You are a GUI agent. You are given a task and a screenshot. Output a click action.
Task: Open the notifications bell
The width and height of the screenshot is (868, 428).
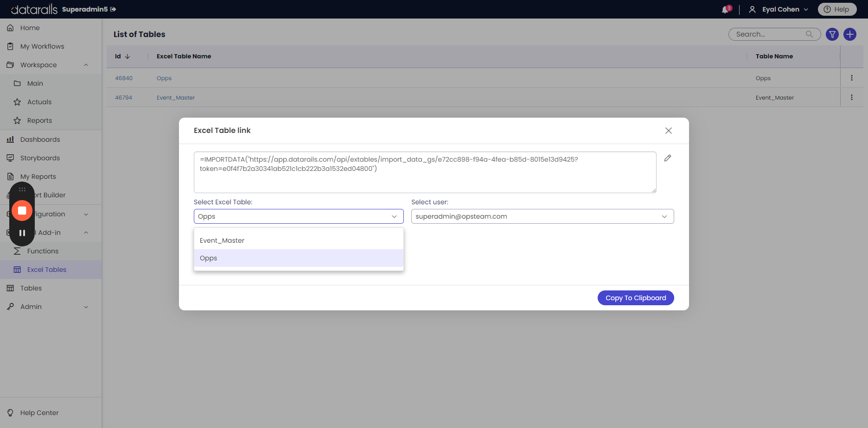(725, 10)
